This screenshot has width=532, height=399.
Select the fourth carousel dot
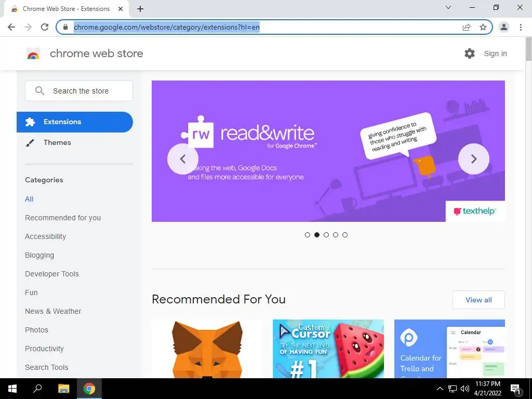(336, 235)
